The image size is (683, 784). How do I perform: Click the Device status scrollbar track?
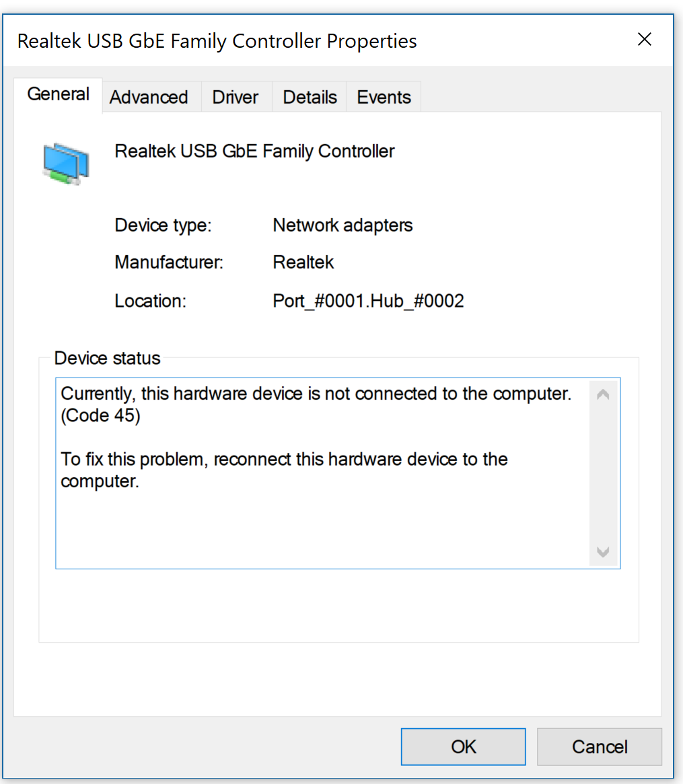603,474
